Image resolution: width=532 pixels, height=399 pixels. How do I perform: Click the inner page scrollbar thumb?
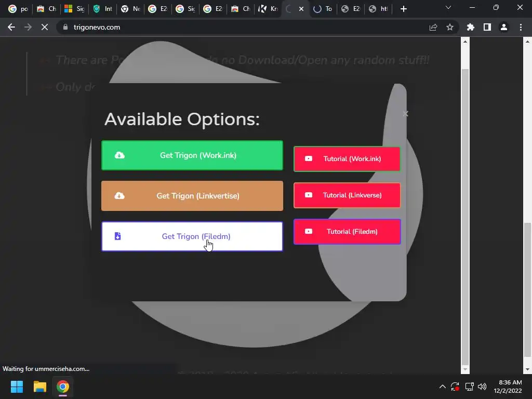pyautogui.click(x=465, y=217)
